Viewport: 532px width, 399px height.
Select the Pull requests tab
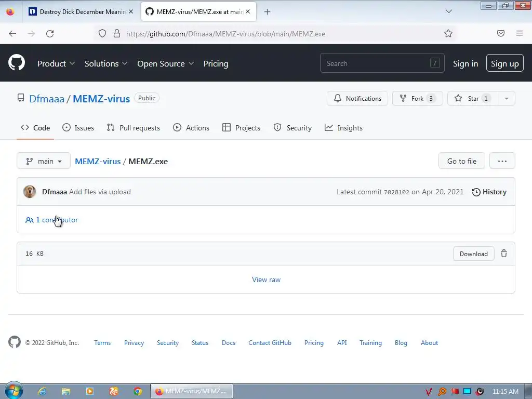[x=133, y=128]
